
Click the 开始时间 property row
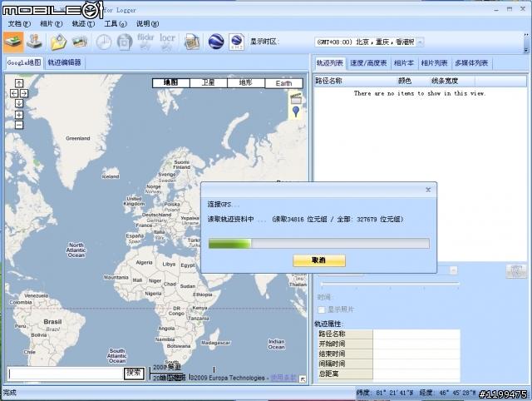(389, 344)
